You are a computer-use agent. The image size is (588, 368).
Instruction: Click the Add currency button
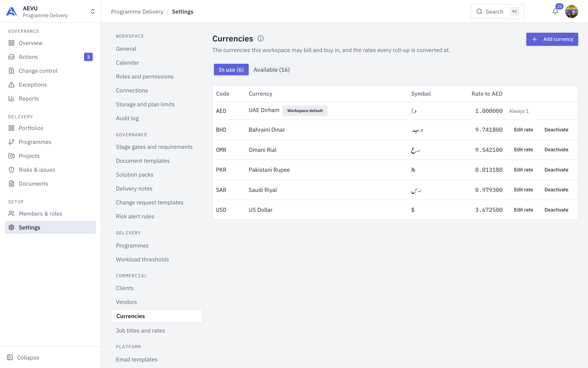point(552,39)
